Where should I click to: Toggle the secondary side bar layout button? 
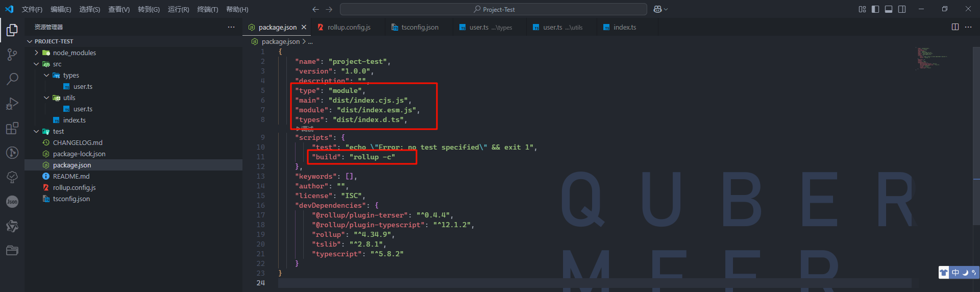(902, 9)
